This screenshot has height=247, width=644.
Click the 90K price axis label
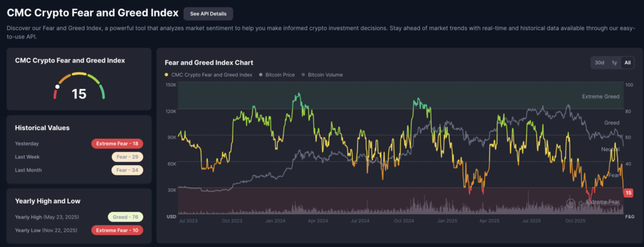pos(172,137)
